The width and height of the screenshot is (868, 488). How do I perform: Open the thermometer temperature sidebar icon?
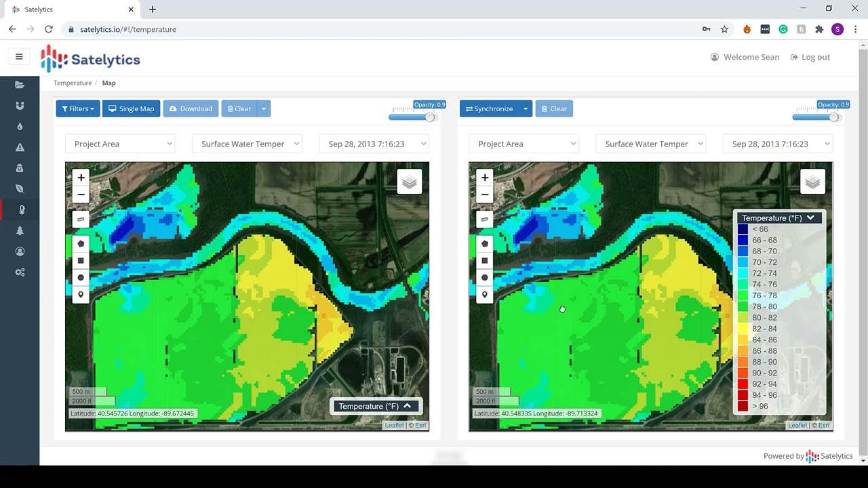coord(21,210)
